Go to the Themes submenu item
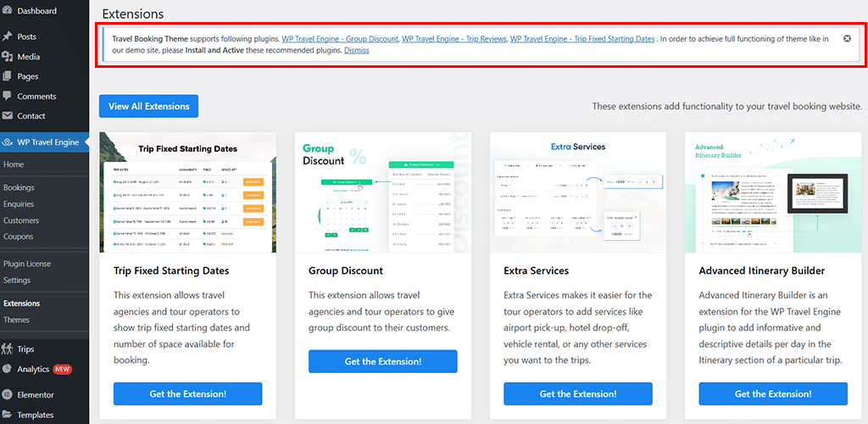The width and height of the screenshot is (868, 424). tap(16, 320)
